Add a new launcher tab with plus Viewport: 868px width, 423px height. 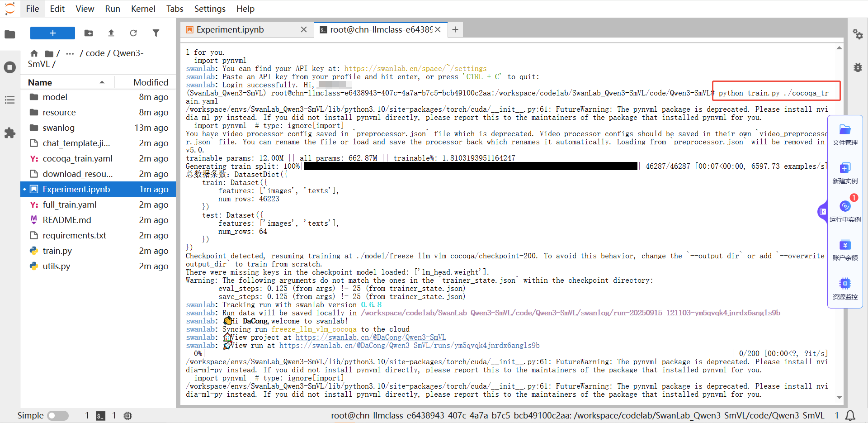[x=455, y=29]
